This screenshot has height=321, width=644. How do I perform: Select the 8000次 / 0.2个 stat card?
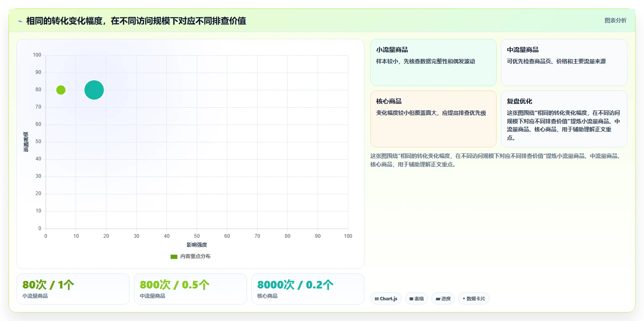click(308, 289)
